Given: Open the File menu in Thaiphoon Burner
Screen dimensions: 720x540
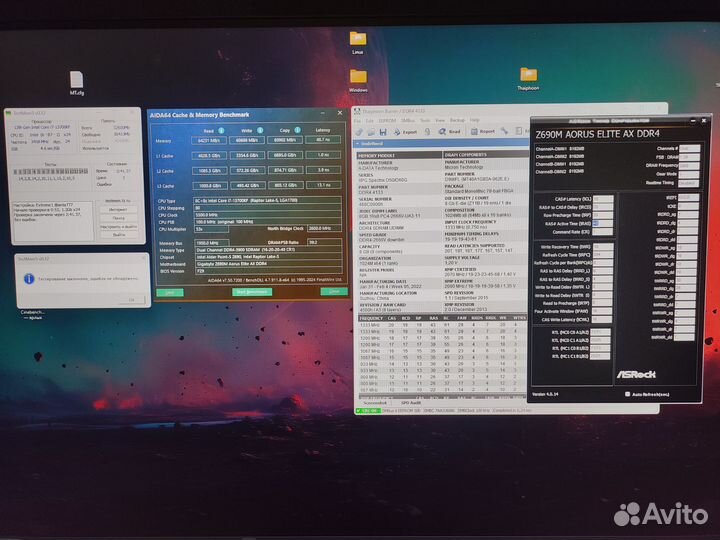Looking at the screenshot, I should click(357, 121).
